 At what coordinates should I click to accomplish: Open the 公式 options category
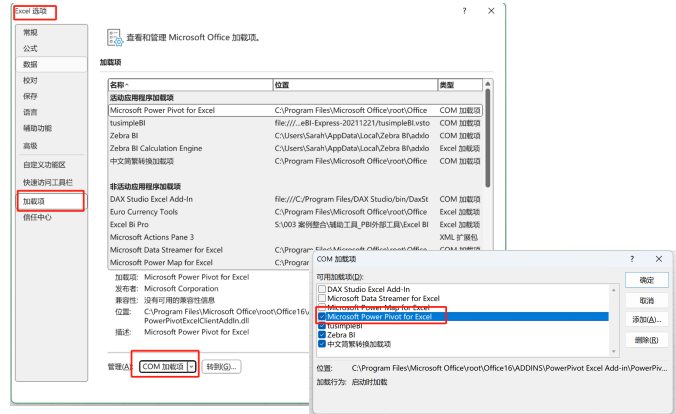point(52,48)
